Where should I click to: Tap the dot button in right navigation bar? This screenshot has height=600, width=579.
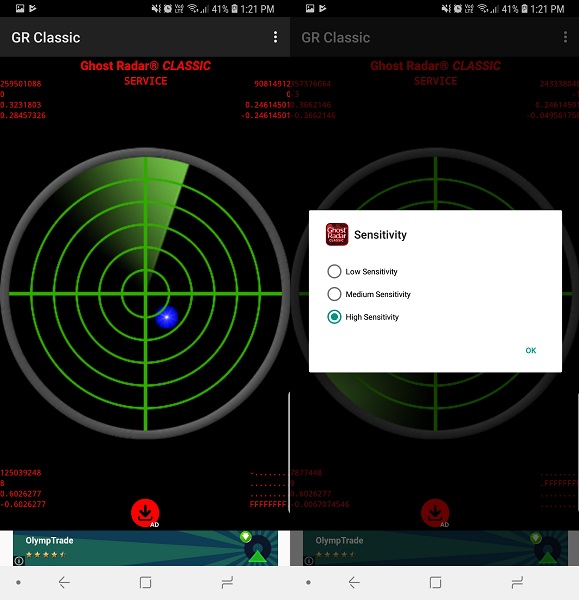click(308, 582)
